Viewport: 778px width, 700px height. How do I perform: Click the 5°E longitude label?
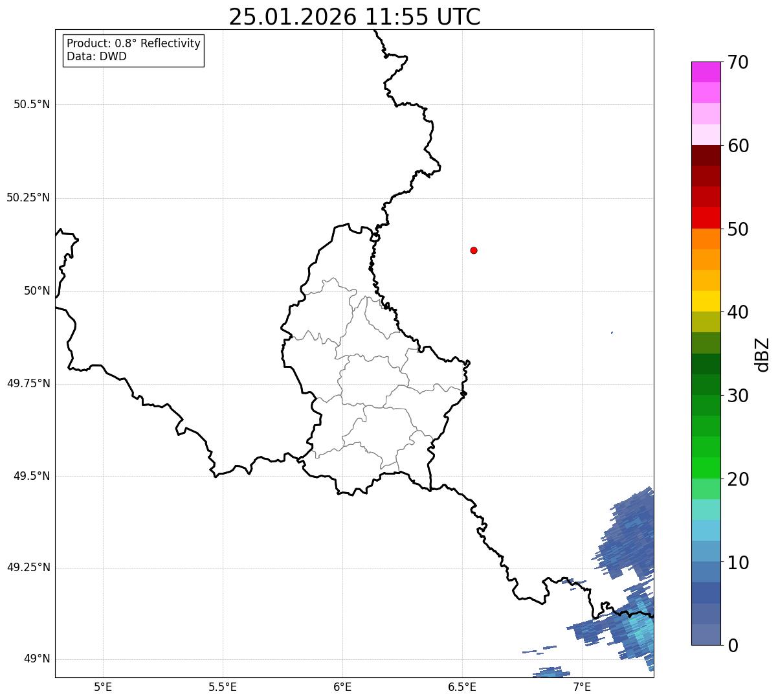(103, 686)
